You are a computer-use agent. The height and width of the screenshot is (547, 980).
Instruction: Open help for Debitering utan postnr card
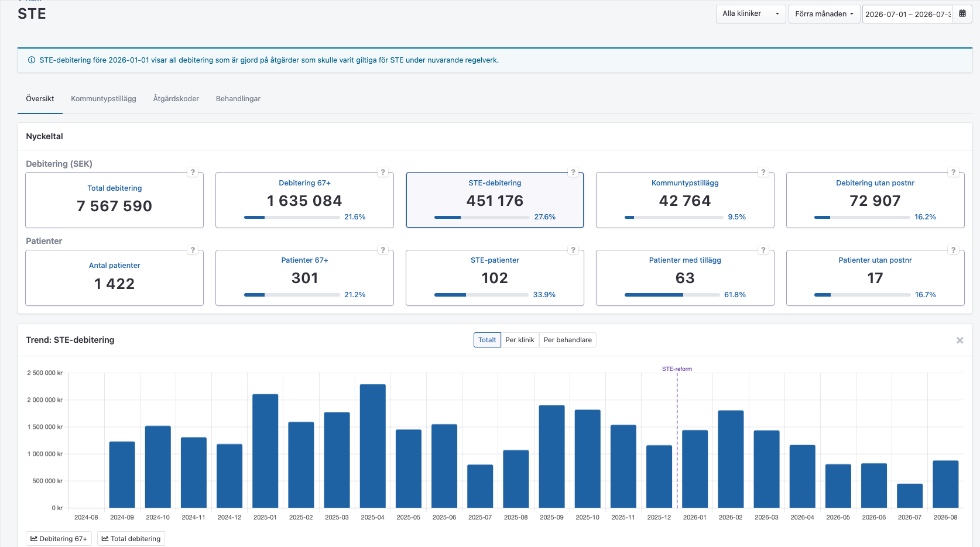point(953,172)
